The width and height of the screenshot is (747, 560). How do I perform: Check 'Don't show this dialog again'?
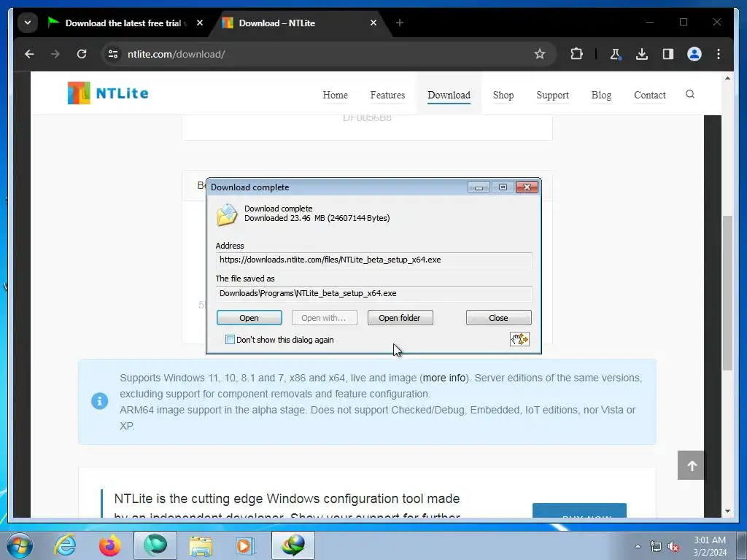coord(230,340)
